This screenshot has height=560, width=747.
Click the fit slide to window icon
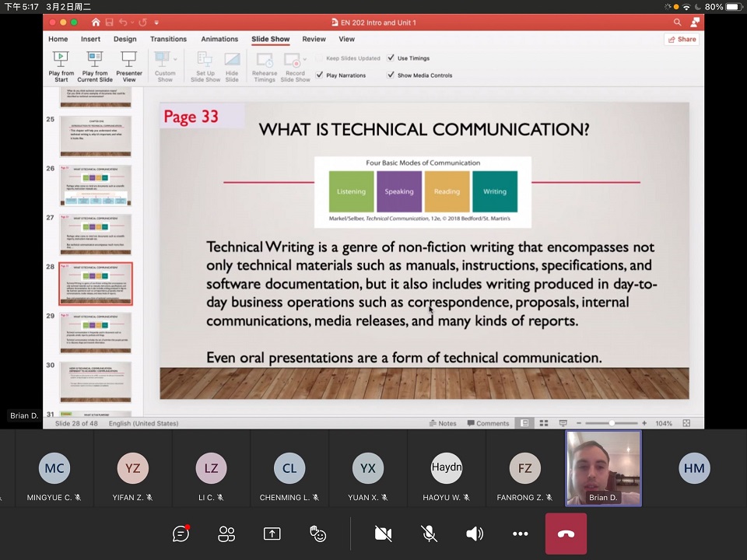tap(686, 423)
